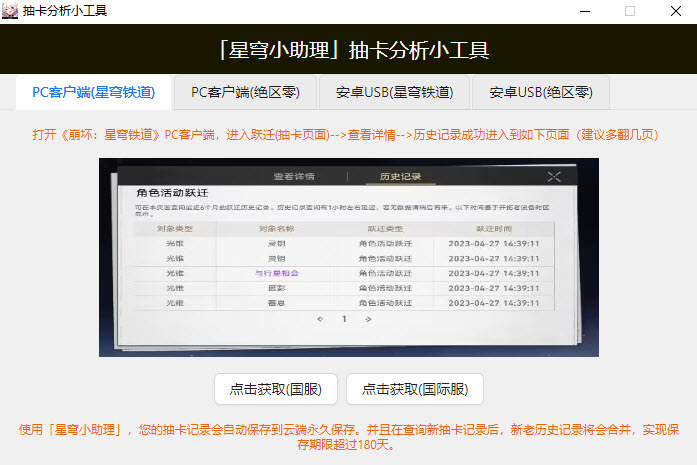The width and height of the screenshot is (697, 465).
Task: Select the 安卓USB(星穹铁道) tab
Action: pos(394,92)
